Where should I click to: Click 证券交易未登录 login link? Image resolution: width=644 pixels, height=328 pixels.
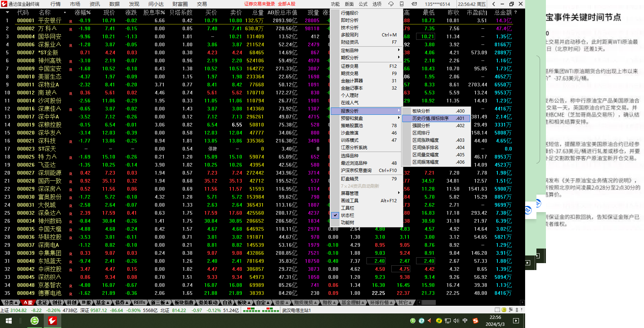click(x=259, y=4)
